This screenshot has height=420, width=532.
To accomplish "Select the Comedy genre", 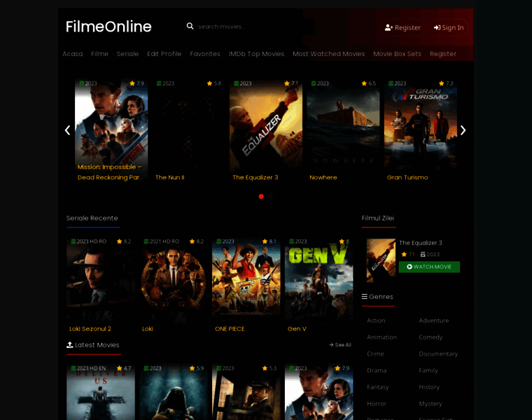I will 430,337.
